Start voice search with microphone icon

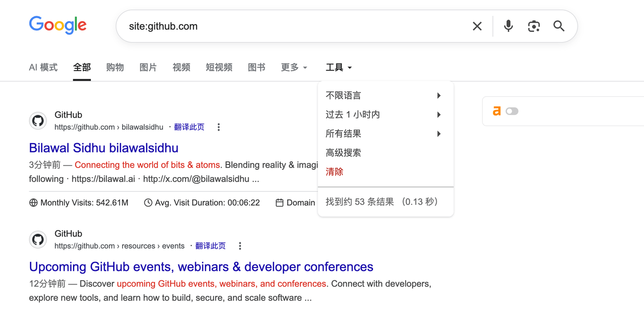[508, 26]
